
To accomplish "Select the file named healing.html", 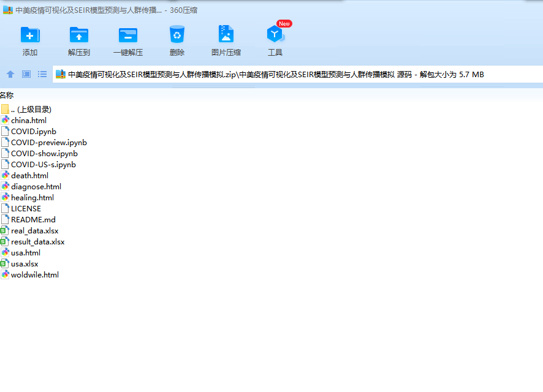I will (x=32, y=198).
